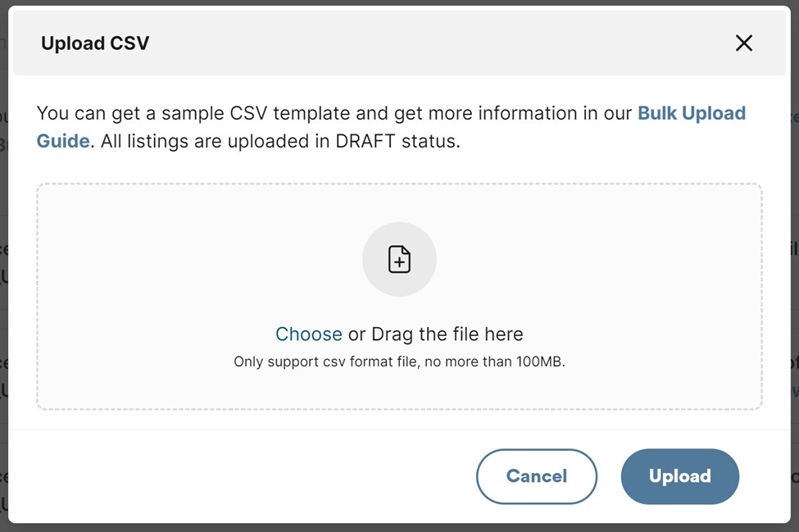Click the circular gray icon in the upload area

click(x=399, y=258)
